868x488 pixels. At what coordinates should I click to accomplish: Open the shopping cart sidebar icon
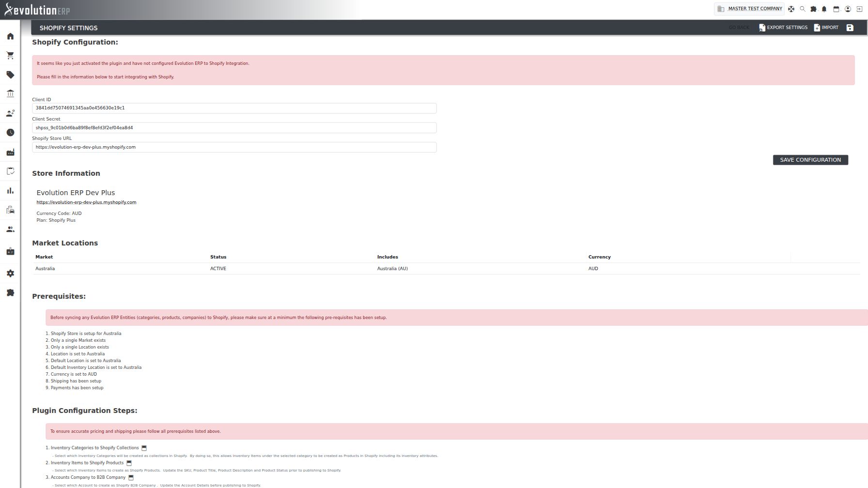(x=10, y=56)
